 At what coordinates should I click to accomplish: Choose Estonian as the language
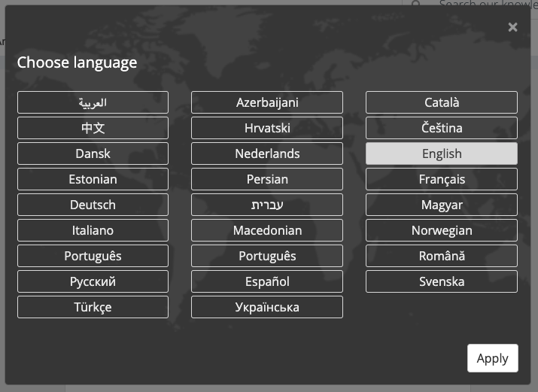[93, 179]
